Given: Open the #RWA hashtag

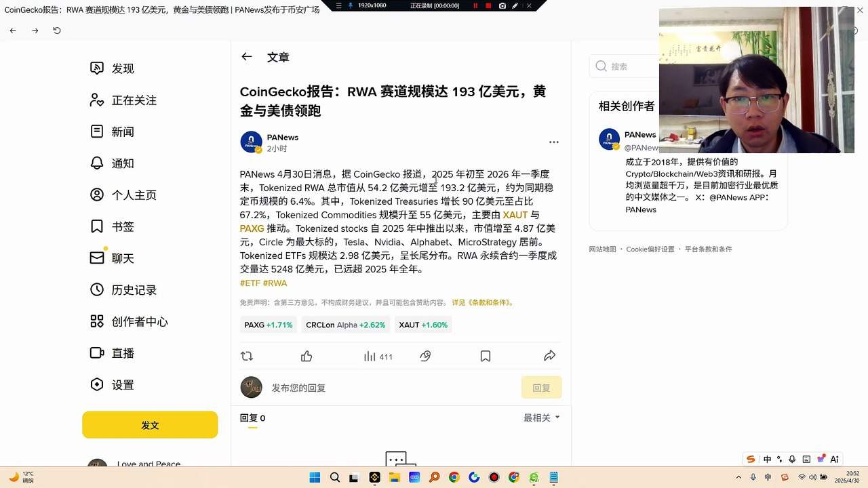Looking at the screenshot, I should tap(275, 283).
